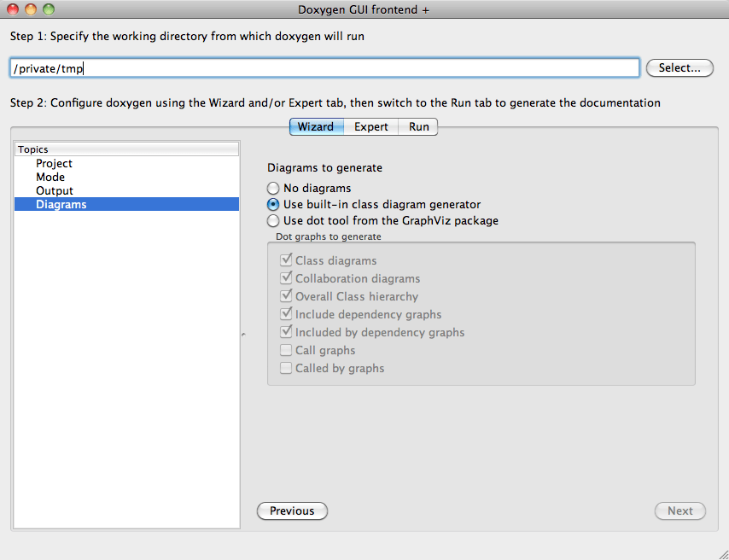Click the Next button
The image size is (729, 560).
tap(680, 510)
